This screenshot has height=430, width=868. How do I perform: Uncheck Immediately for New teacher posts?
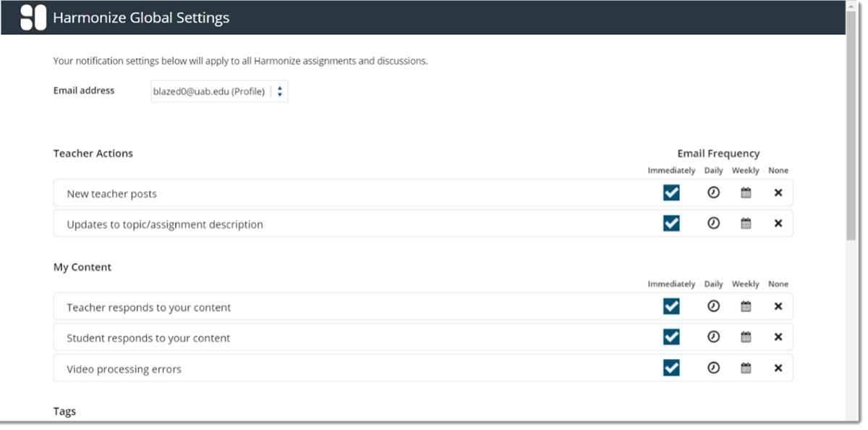point(671,193)
